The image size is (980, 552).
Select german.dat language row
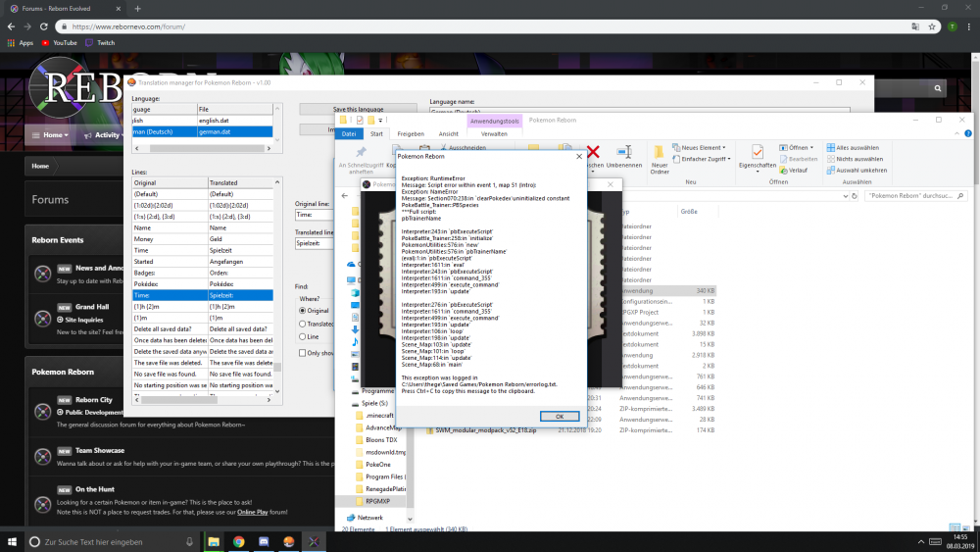click(x=203, y=132)
